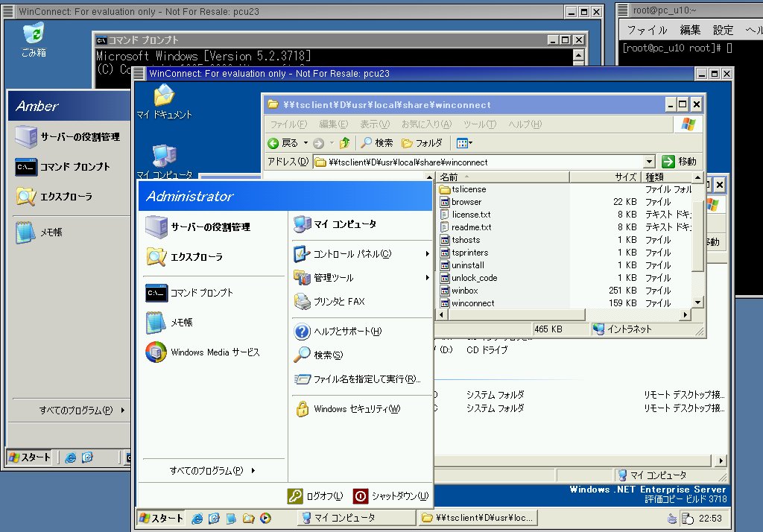
Task: Open マイ コンピュータ in start menu right column
Action: tap(335, 224)
